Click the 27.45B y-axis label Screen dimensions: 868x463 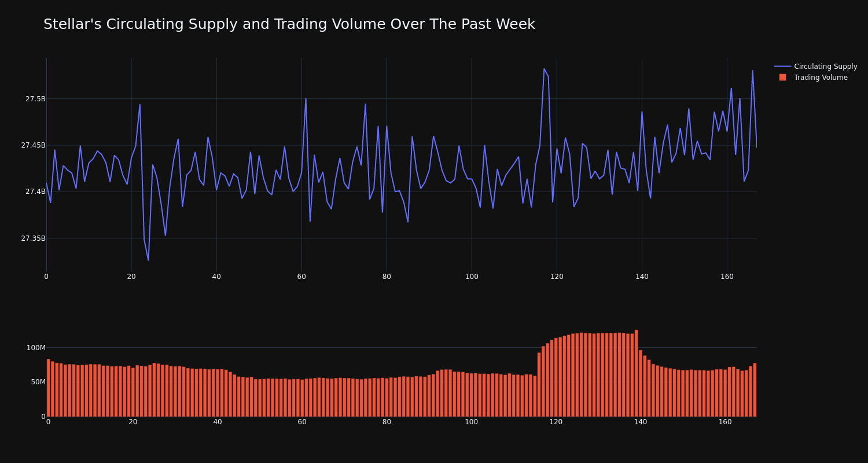coord(33,145)
